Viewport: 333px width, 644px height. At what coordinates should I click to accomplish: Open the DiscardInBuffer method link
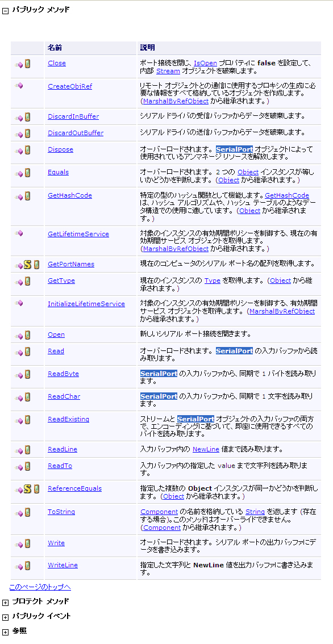73,116
